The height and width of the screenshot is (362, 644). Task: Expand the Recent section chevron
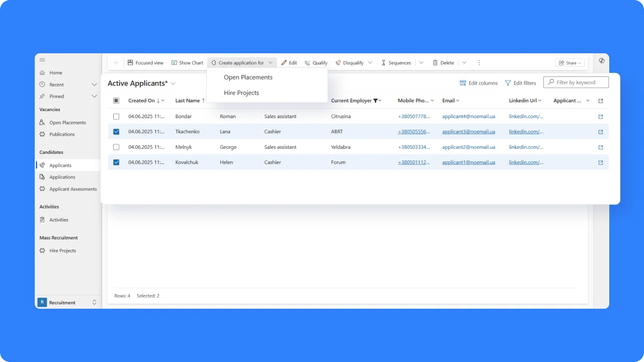point(94,84)
